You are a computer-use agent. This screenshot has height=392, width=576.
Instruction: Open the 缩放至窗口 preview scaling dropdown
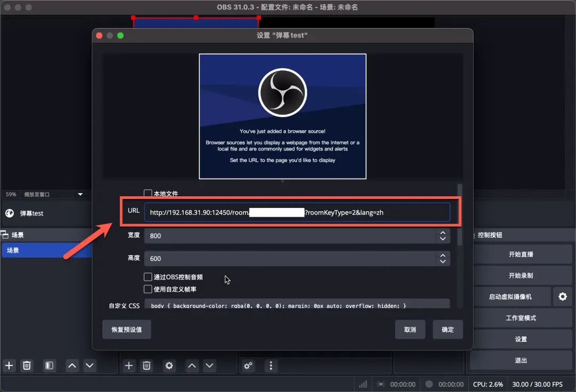pyautogui.click(x=54, y=194)
